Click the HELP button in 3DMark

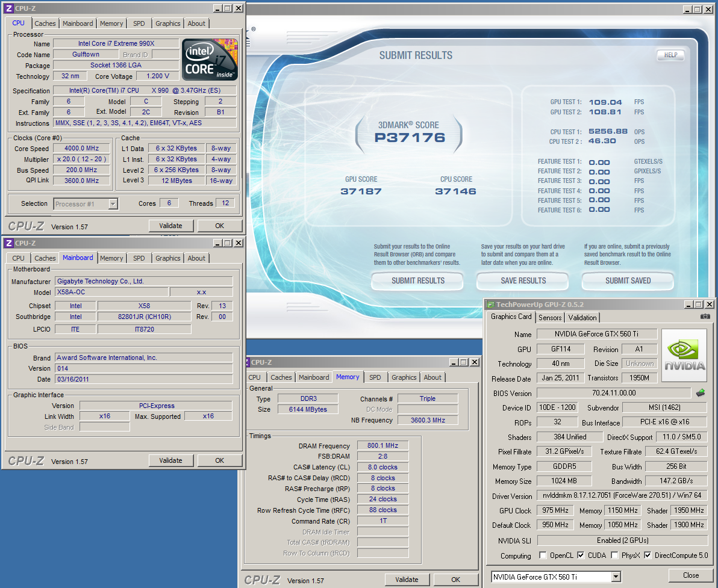click(671, 55)
